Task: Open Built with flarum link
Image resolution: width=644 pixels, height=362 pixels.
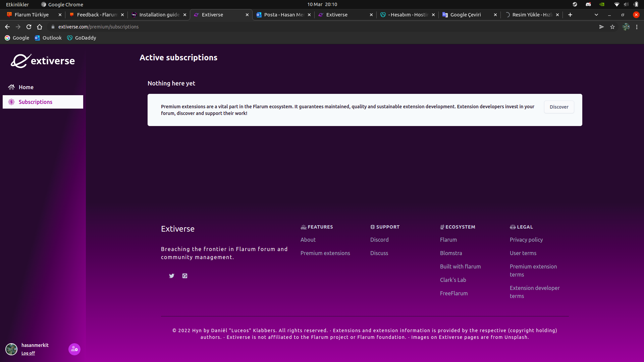Action: coord(460,266)
